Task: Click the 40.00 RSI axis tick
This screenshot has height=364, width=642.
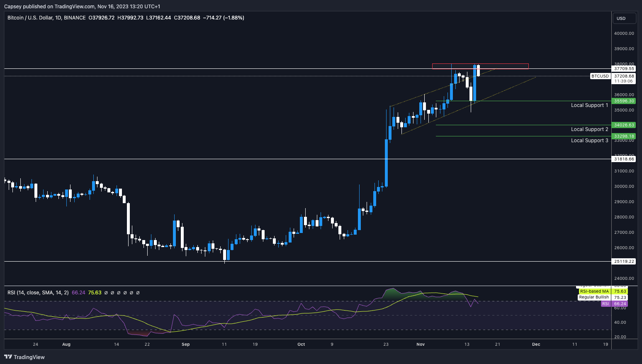Action: pos(620,323)
